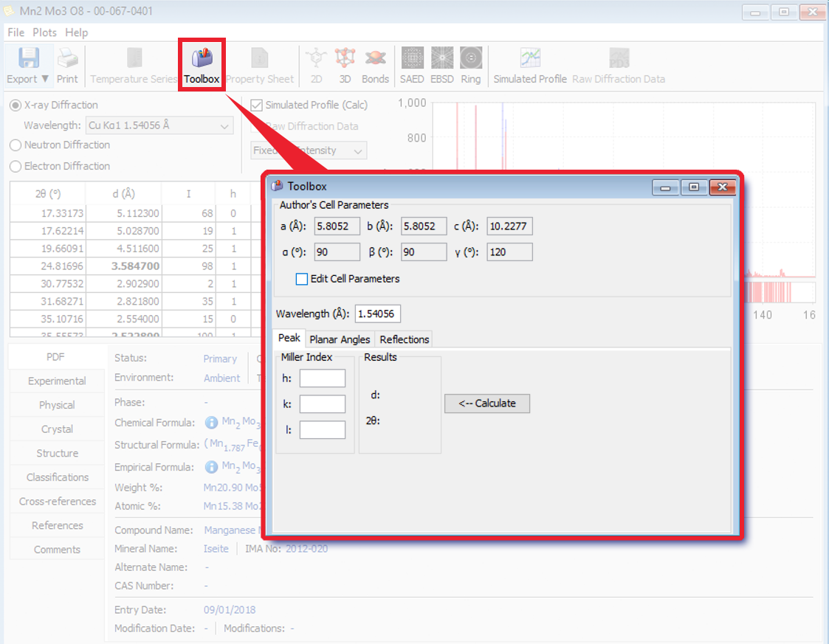
Task: Switch to the Reflections tab
Action: [405, 339]
